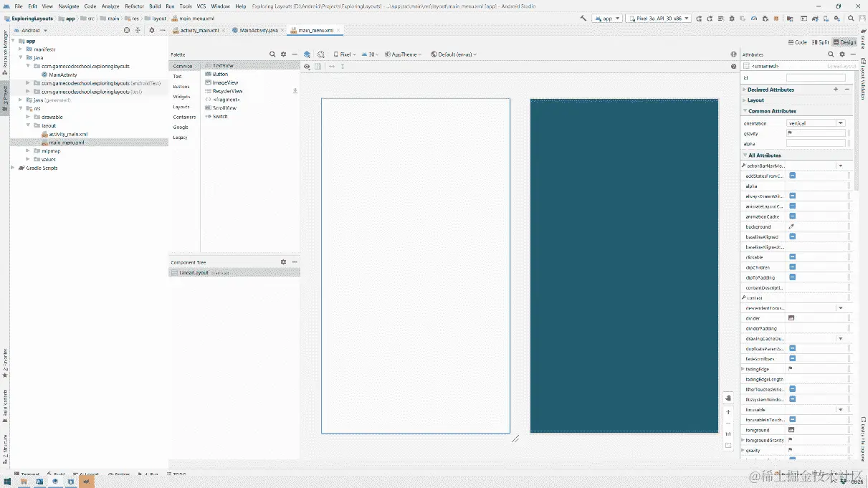
Task: Toggle the addStatesFromChildren checkbox
Action: 792,176
